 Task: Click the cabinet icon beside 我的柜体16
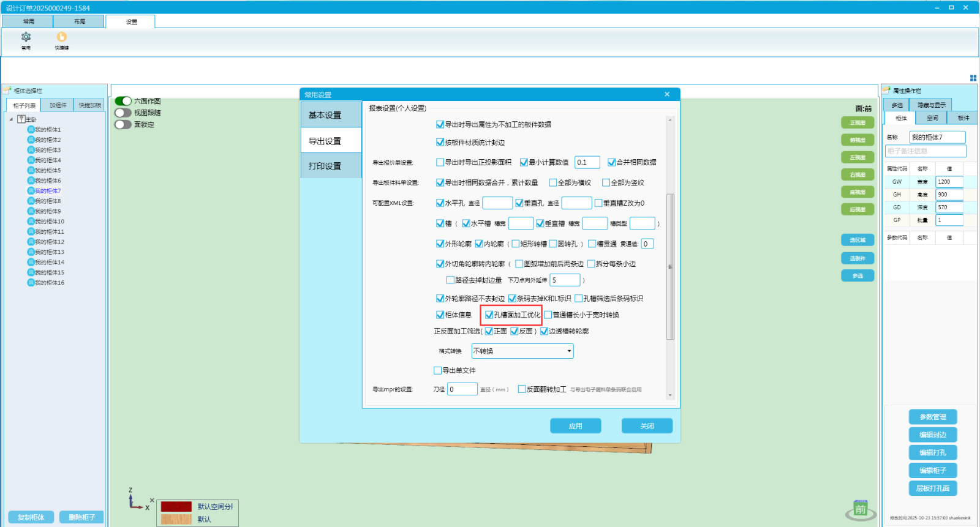point(31,283)
